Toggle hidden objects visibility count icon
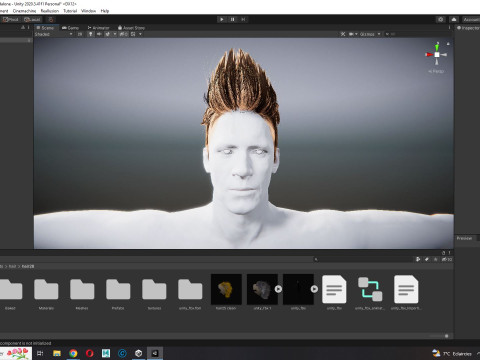 click(123, 34)
